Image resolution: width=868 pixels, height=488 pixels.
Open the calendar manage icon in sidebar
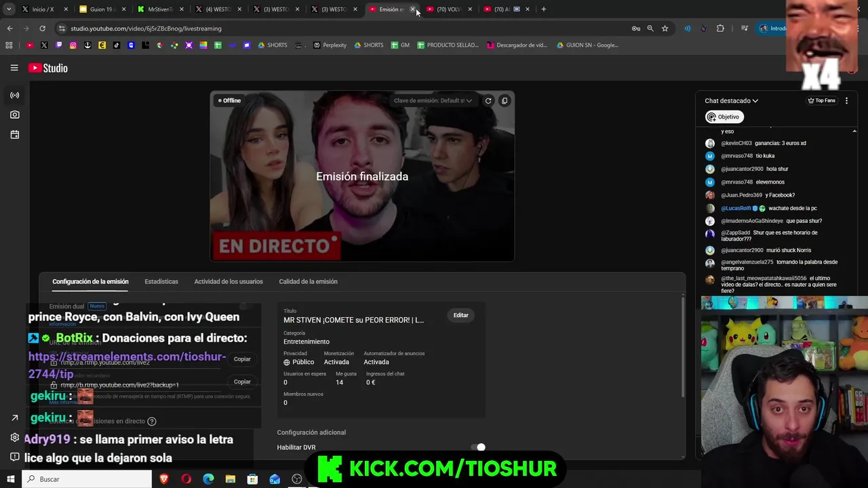pos(14,135)
